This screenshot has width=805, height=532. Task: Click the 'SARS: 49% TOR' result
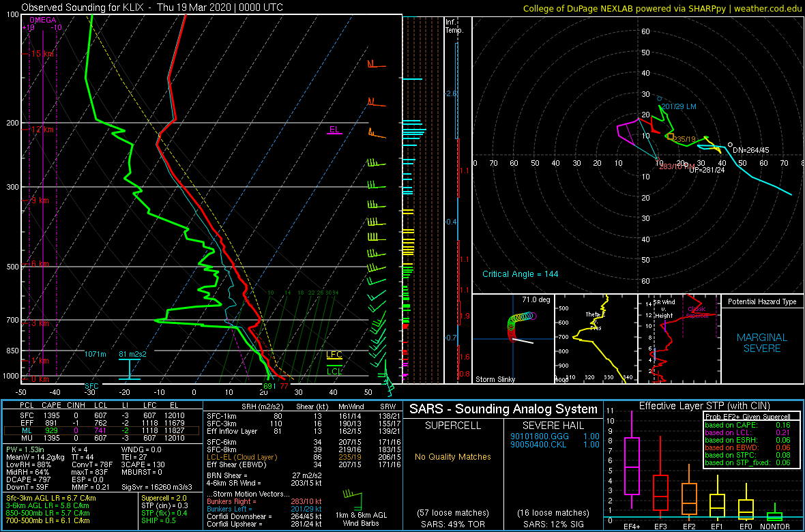(x=454, y=523)
